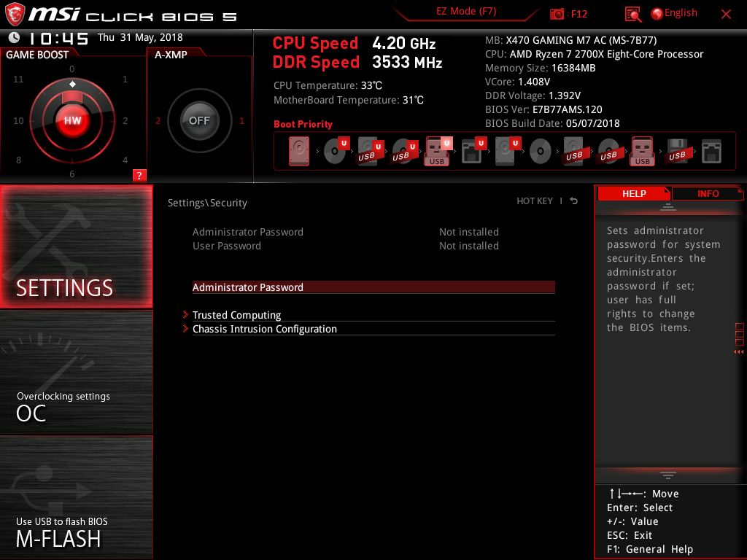This screenshot has width=747, height=560.
Task: Click the back arrow next to HOT KEY
Action: click(x=574, y=201)
